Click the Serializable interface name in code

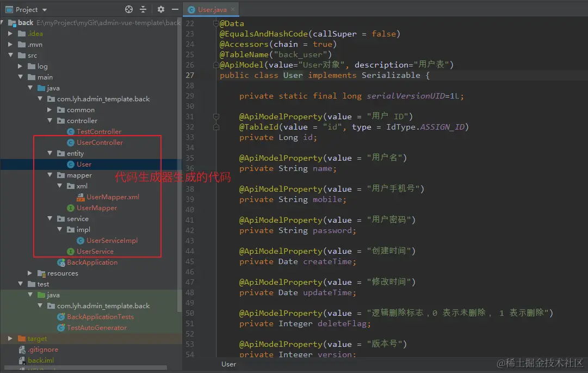pos(391,75)
